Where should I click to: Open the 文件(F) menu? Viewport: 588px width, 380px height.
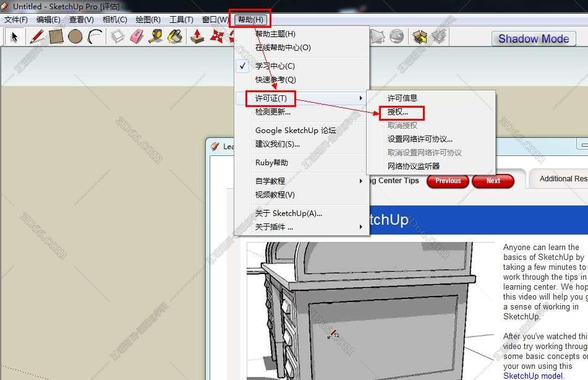coord(15,20)
